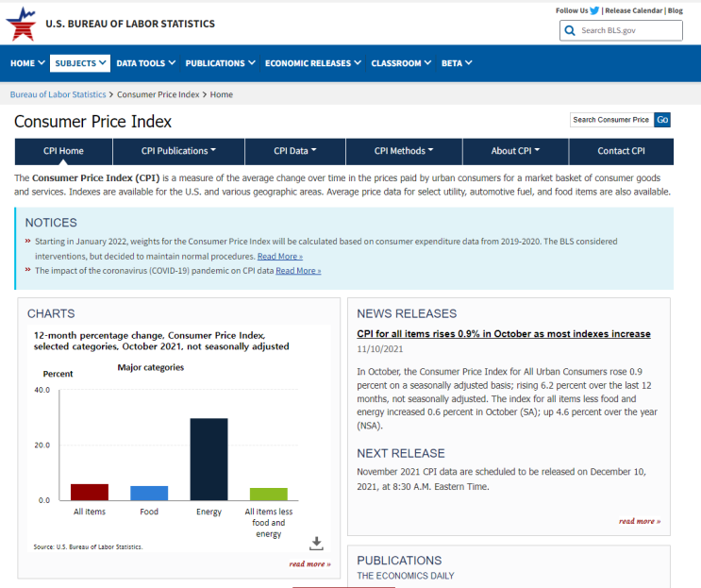Click Consumer Price Index breadcrumb
The width and height of the screenshot is (701, 588).
tap(159, 94)
